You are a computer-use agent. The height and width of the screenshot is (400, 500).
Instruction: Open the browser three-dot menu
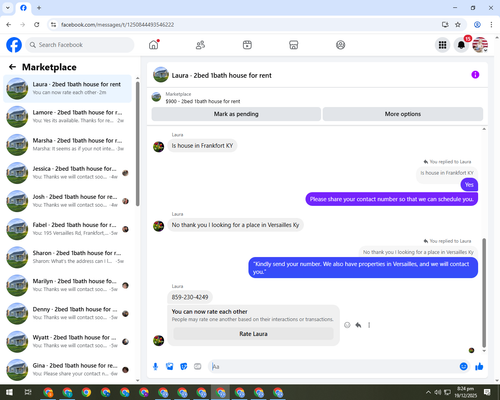click(x=491, y=24)
